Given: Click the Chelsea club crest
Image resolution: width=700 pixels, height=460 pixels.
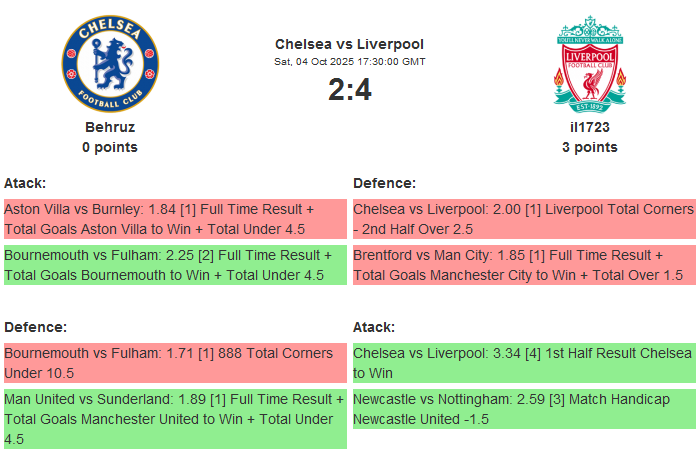Looking at the screenshot, I should click(x=110, y=63).
